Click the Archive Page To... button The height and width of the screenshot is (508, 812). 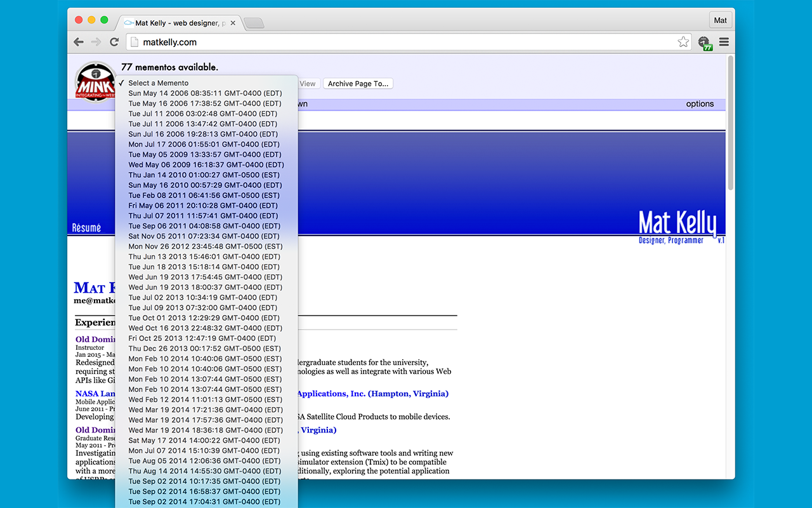358,83
